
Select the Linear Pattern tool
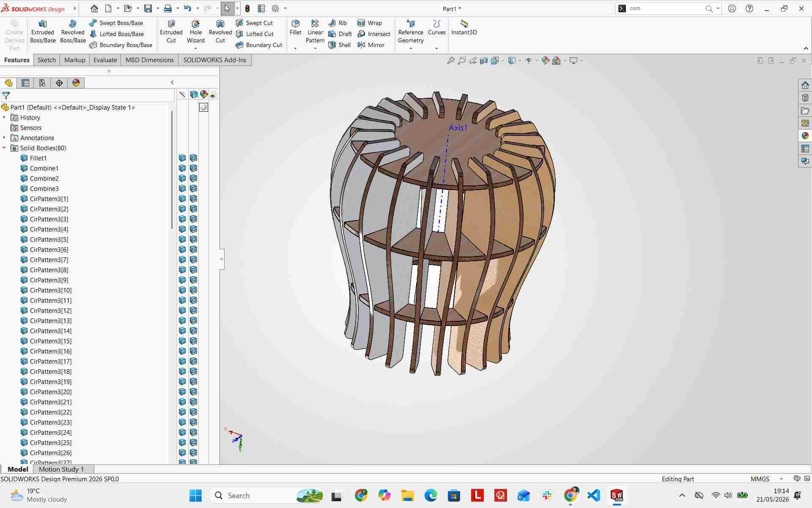click(315, 31)
